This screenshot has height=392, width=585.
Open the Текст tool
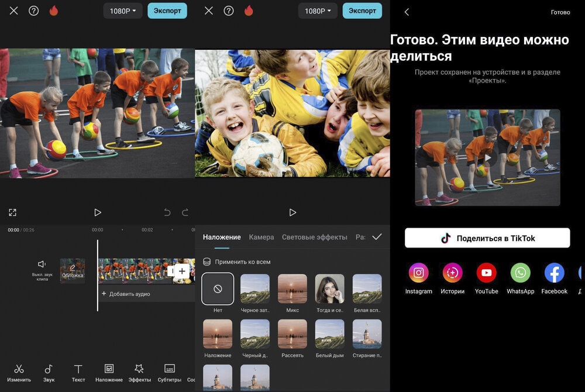pyautogui.click(x=78, y=373)
